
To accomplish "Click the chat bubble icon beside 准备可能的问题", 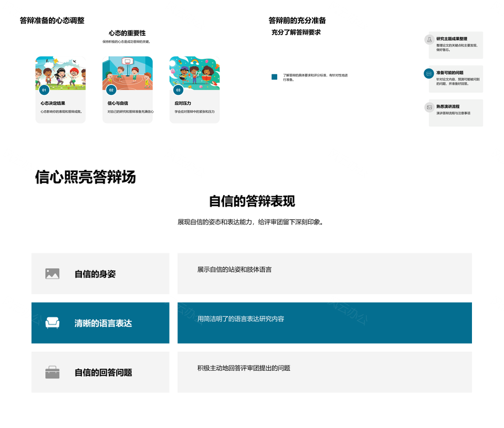I will 429,73.
